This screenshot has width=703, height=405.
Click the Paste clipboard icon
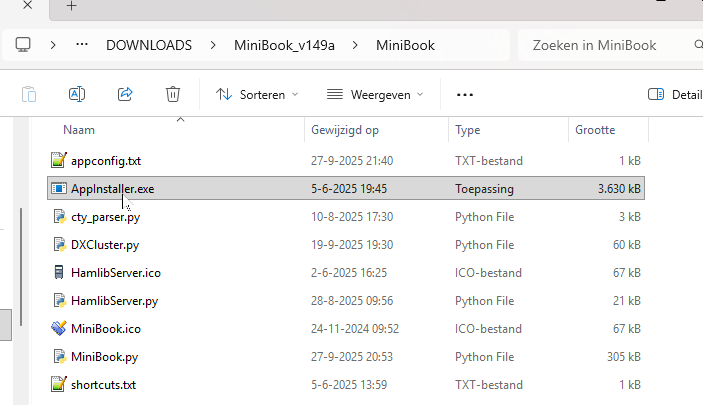pos(29,94)
